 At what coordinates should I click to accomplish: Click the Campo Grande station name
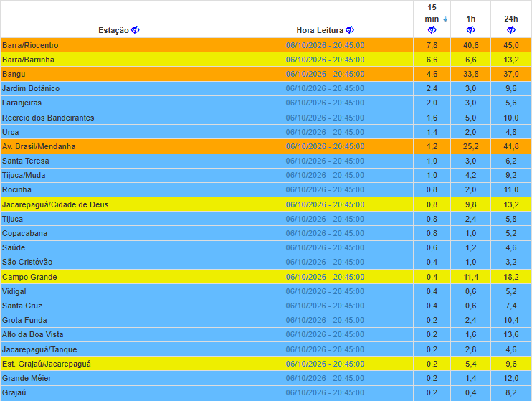tap(29, 277)
